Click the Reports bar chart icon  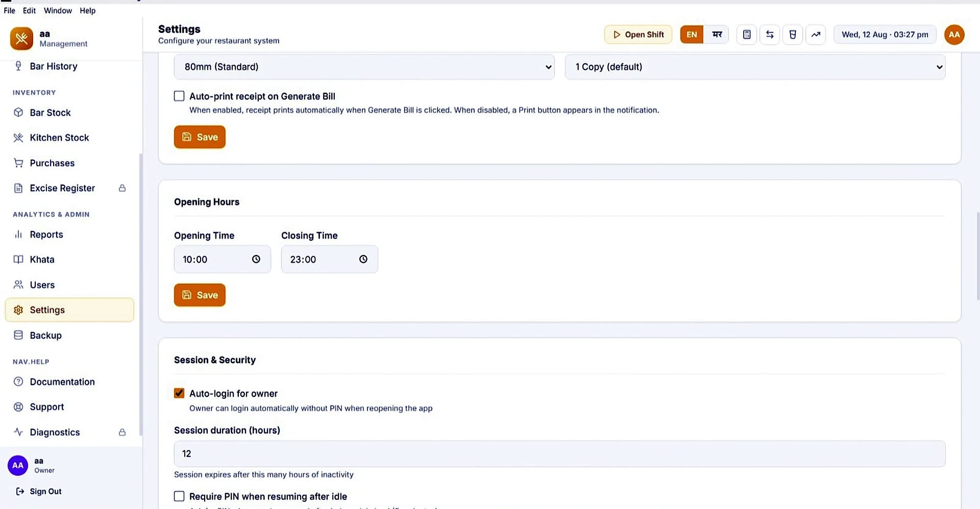point(18,235)
